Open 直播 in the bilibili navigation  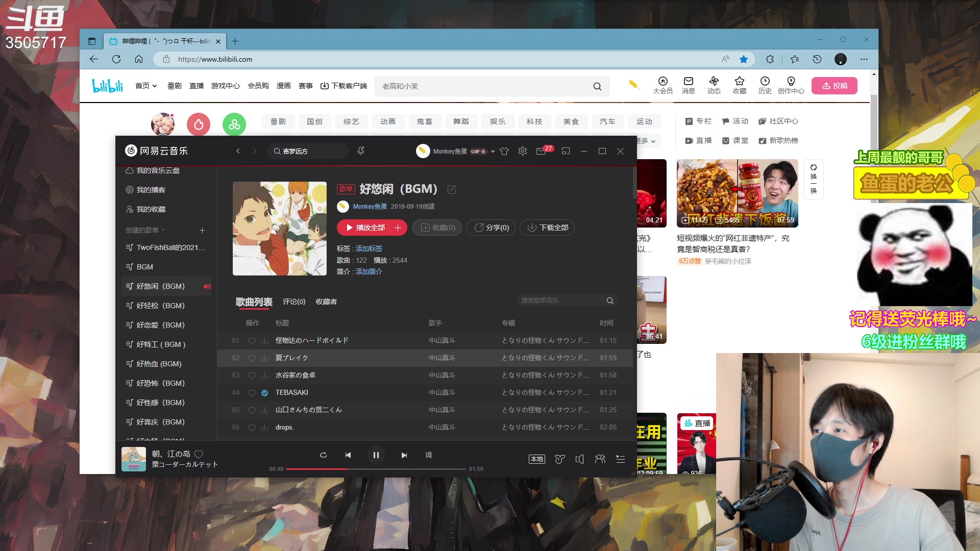tap(196, 86)
